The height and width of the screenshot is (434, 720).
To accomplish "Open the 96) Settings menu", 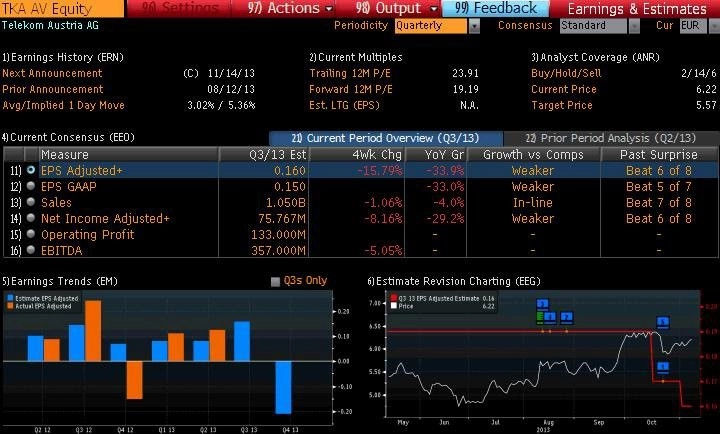I will [180, 8].
